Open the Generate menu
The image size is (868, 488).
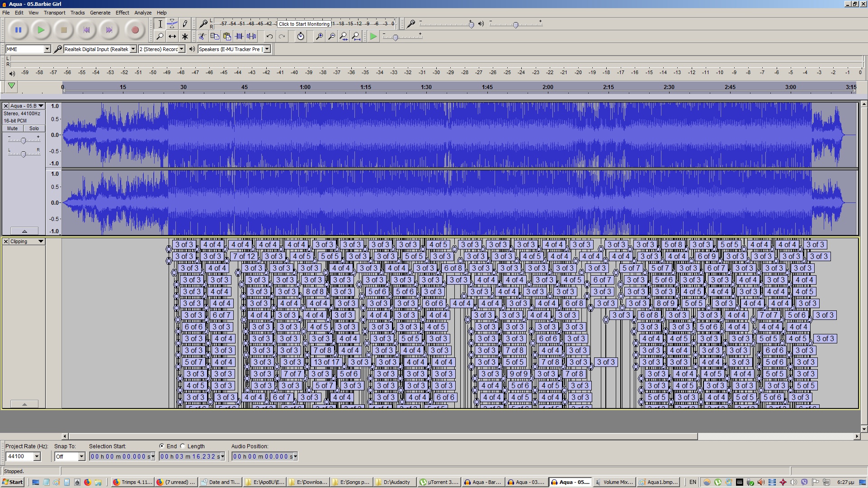tap(100, 13)
